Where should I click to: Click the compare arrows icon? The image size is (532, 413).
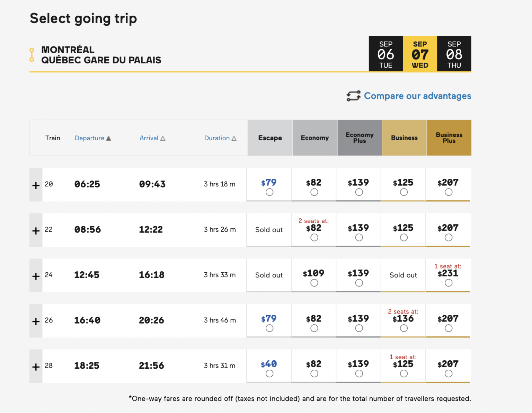353,96
